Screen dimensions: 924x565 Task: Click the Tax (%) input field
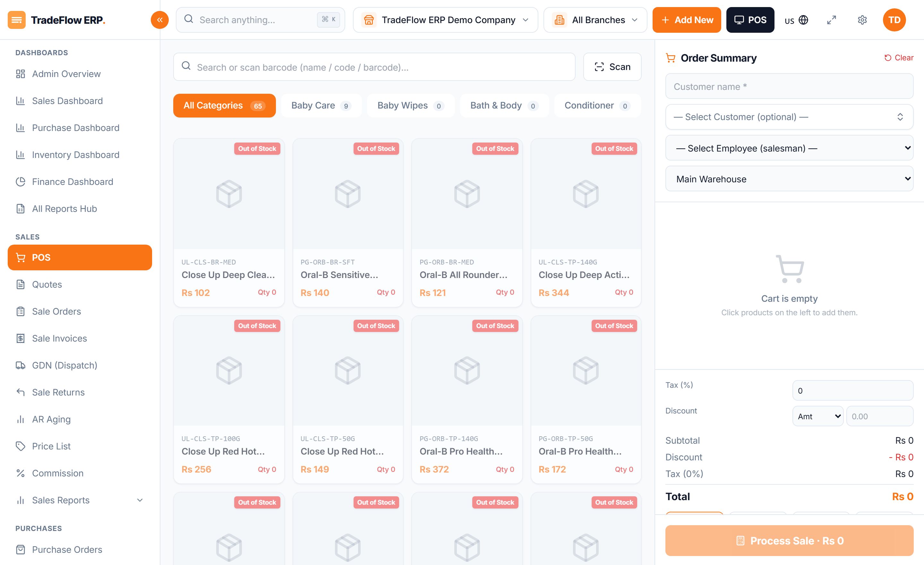point(853,391)
